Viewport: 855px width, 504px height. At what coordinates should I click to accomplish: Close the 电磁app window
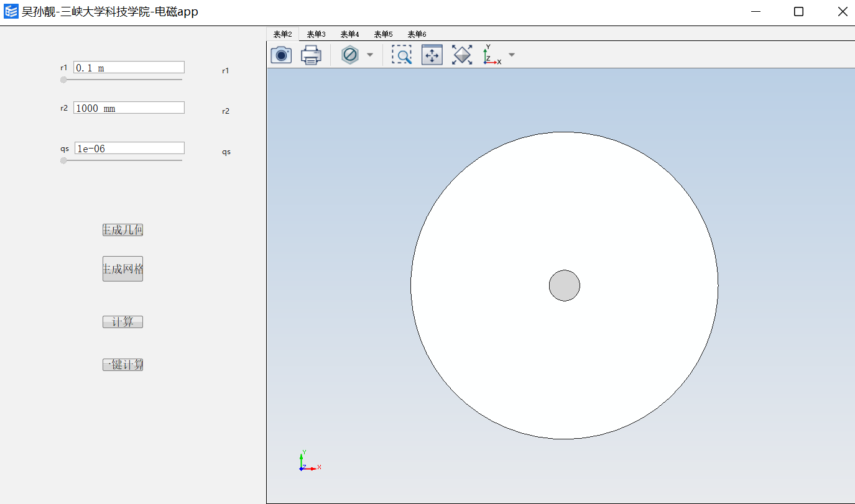point(843,11)
